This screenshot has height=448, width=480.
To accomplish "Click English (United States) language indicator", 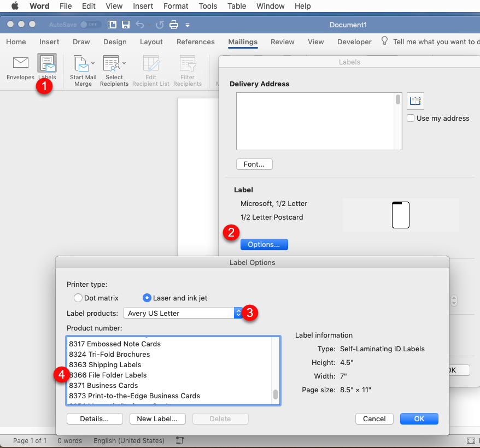I will [129, 441].
